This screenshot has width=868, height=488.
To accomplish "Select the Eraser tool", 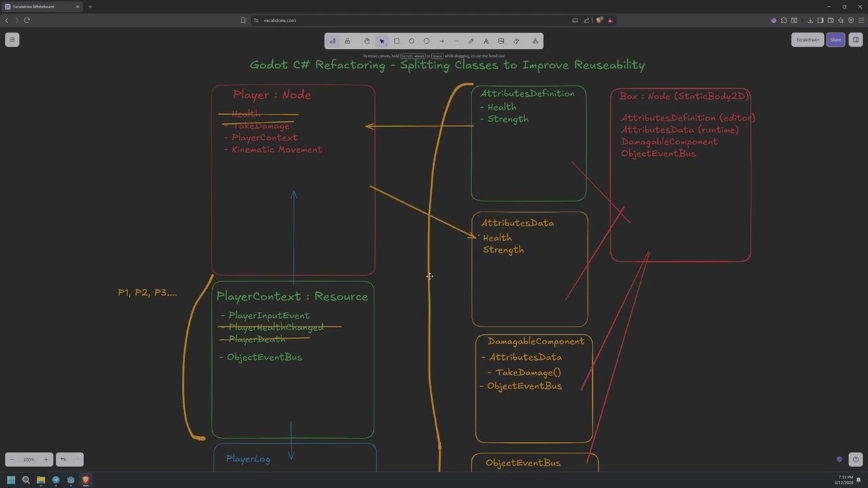I will click(x=516, y=41).
